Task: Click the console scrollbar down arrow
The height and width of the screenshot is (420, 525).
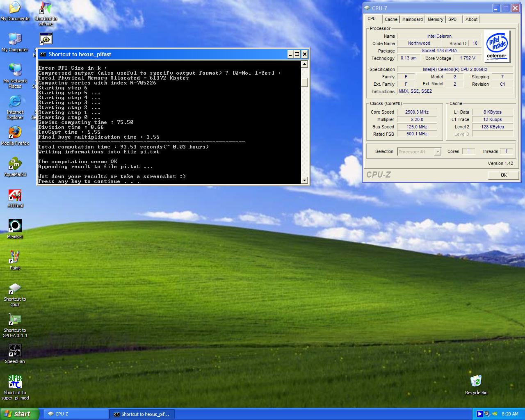Action: coord(304,180)
